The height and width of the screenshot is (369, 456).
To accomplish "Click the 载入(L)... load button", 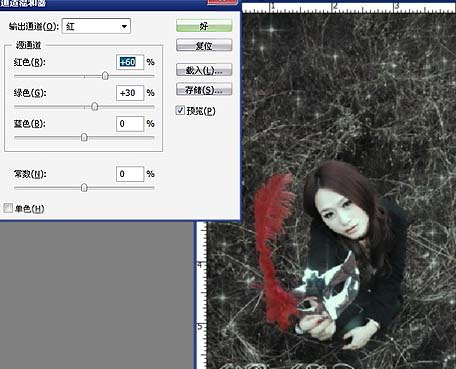I will click(204, 70).
